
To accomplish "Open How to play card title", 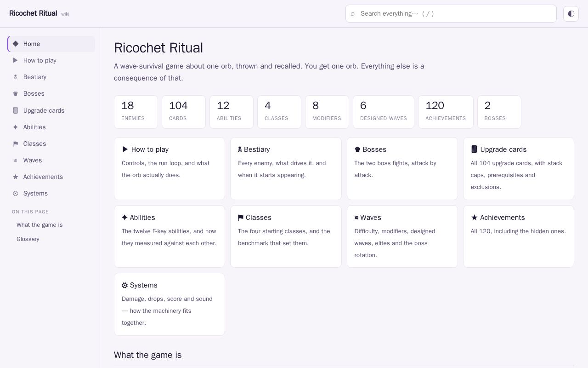I will click(x=145, y=149).
